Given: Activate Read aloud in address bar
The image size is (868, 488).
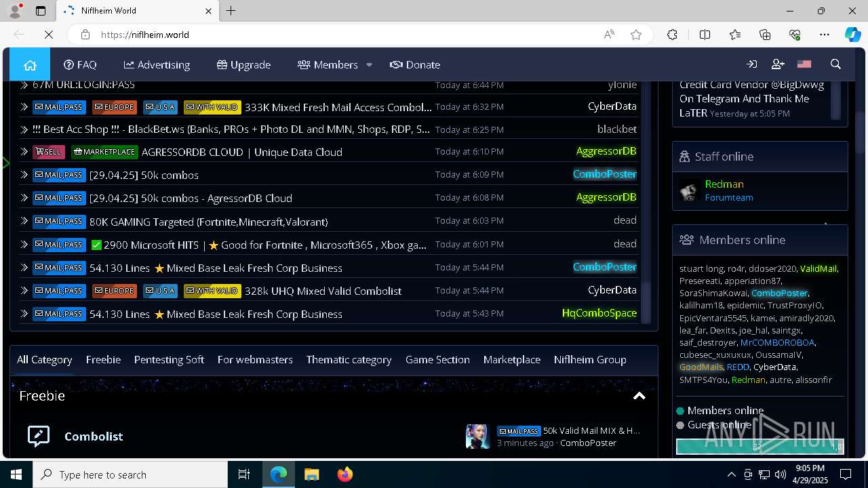Looking at the screenshot, I should click(609, 35).
